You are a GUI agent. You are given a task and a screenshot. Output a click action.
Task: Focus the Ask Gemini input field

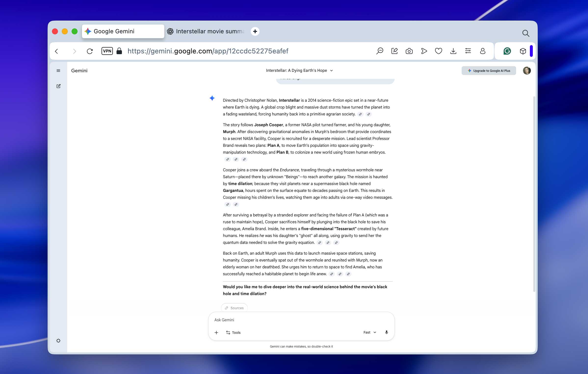pos(301,320)
